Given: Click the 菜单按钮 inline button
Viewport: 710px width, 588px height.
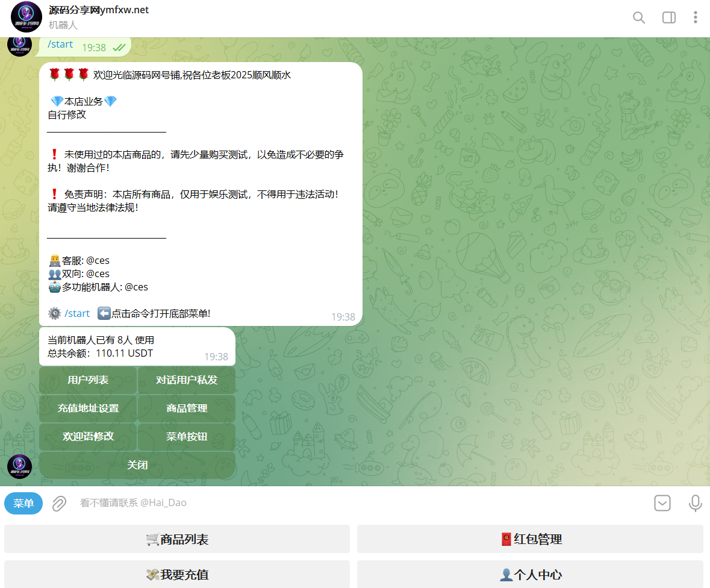Looking at the screenshot, I should coord(187,437).
